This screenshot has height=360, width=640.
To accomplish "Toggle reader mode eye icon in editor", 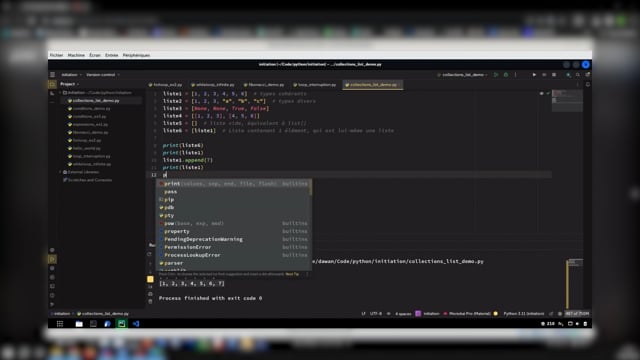I will 542,93.
